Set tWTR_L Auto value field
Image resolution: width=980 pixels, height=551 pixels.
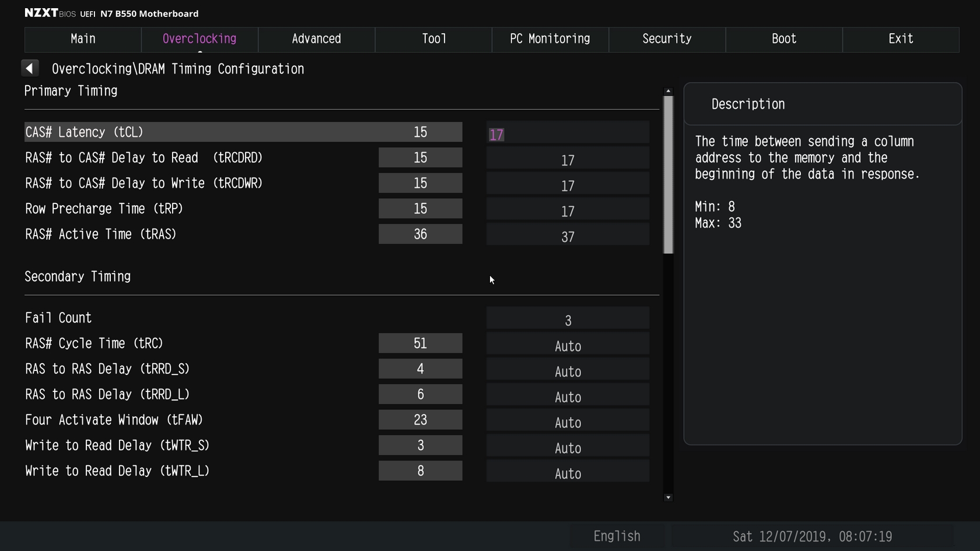(x=568, y=472)
